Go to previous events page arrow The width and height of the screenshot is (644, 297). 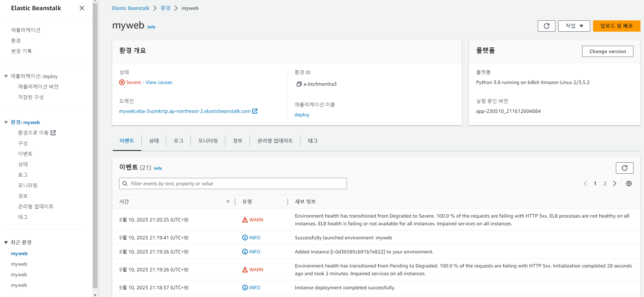(x=585, y=183)
